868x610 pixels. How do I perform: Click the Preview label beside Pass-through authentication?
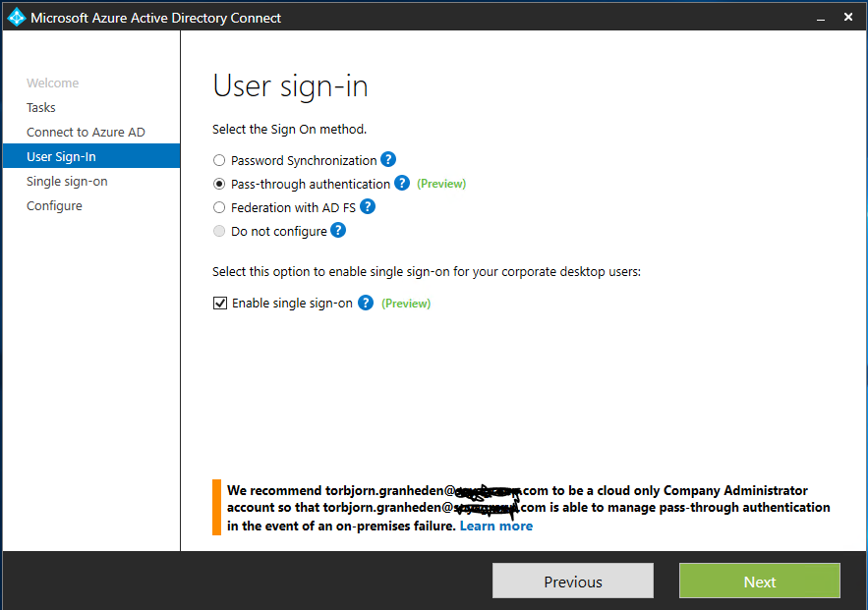[441, 184]
